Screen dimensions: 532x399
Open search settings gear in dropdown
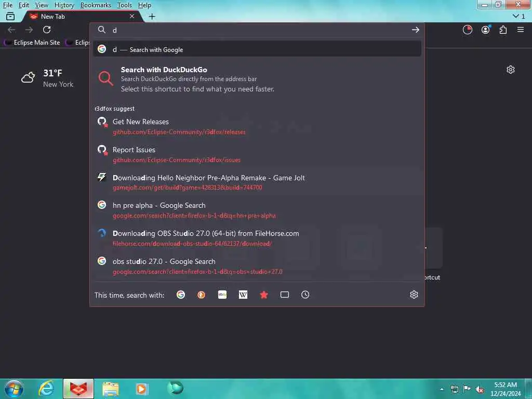[414, 295]
